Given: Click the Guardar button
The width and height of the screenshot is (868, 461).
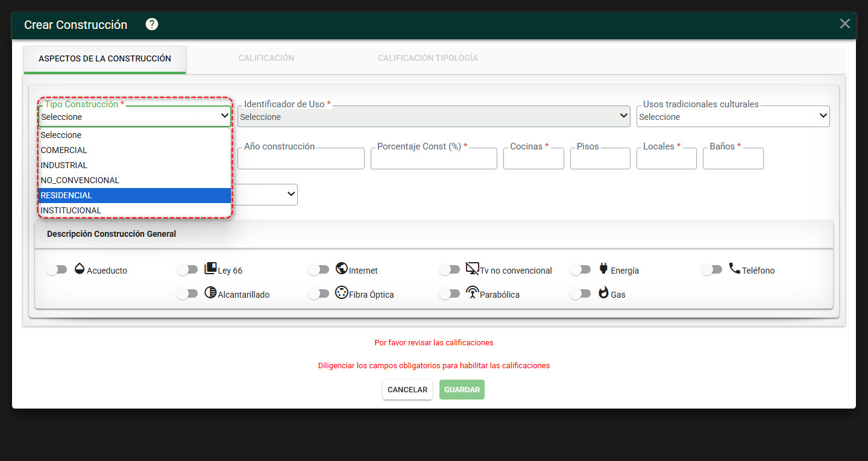Looking at the screenshot, I should [x=462, y=390].
